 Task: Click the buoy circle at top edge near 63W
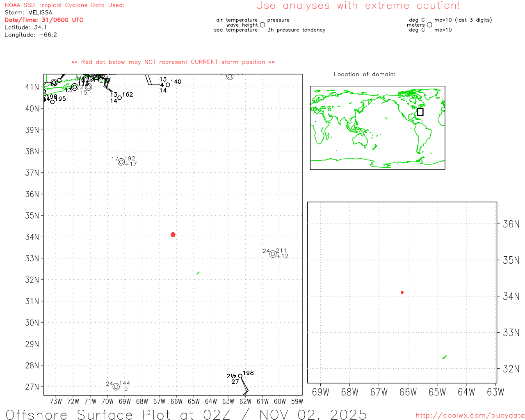pyautogui.click(x=230, y=76)
